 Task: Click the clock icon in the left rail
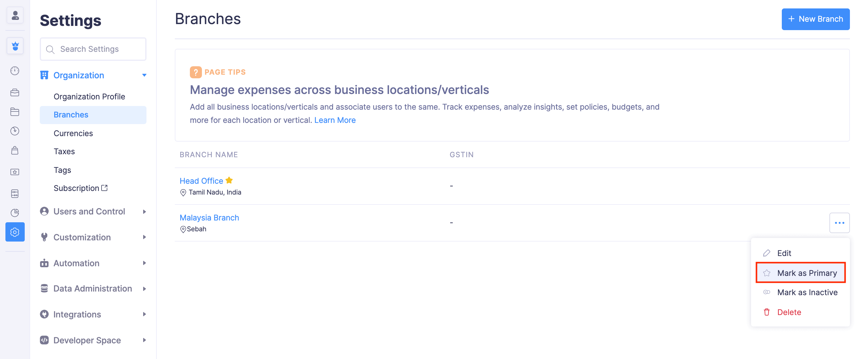click(x=15, y=131)
